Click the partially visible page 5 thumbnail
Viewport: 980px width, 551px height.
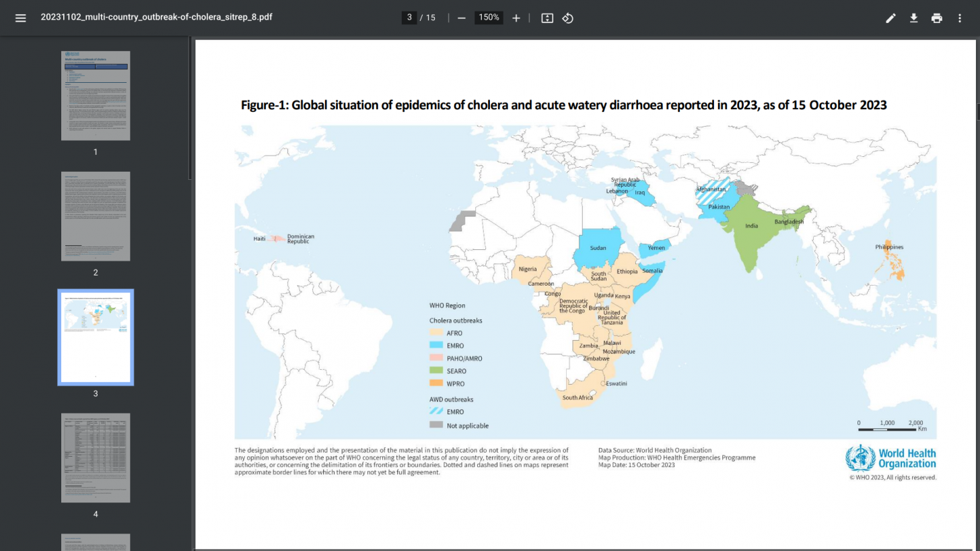pyautogui.click(x=96, y=542)
